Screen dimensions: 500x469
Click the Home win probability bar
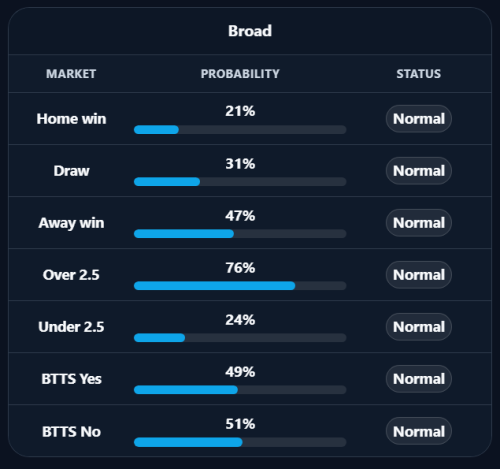pyautogui.click(x=240, y=130)
